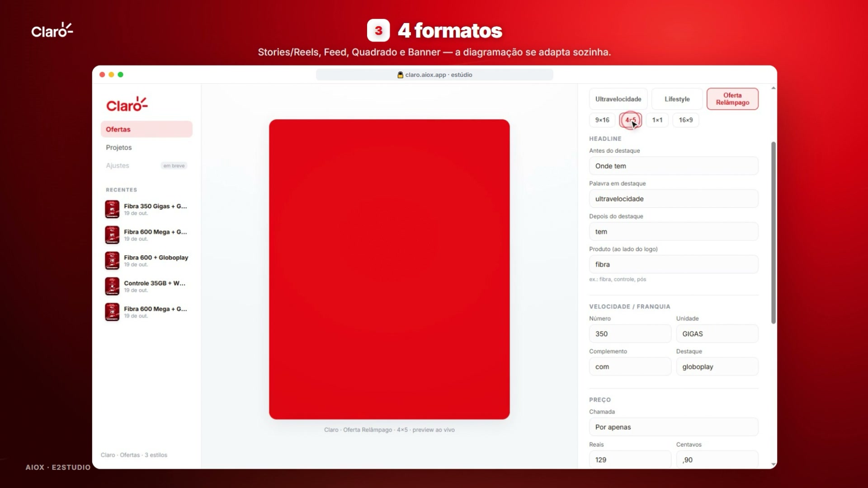Click the red 4×5 preview canvas
The height and width of the screenshot is (488, 868).
(389, 269)
